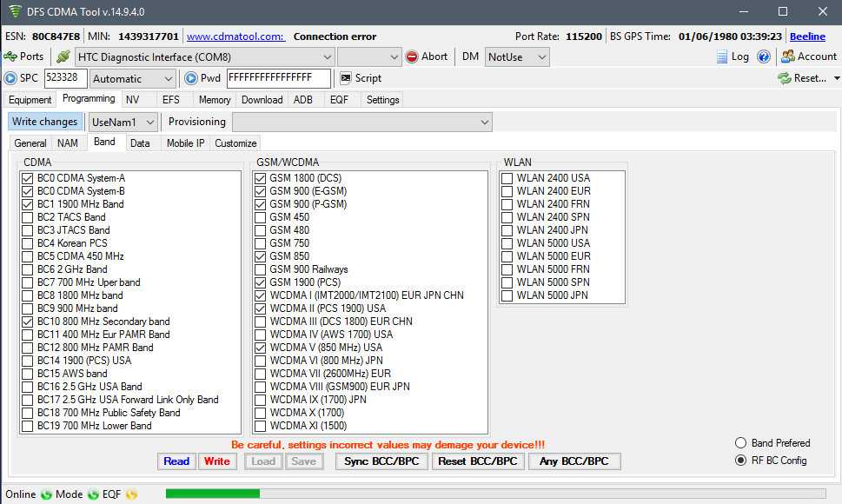Click Any BCC/BPC button
This screenshot has width=842, height=504.
click(x=574, y=461)
